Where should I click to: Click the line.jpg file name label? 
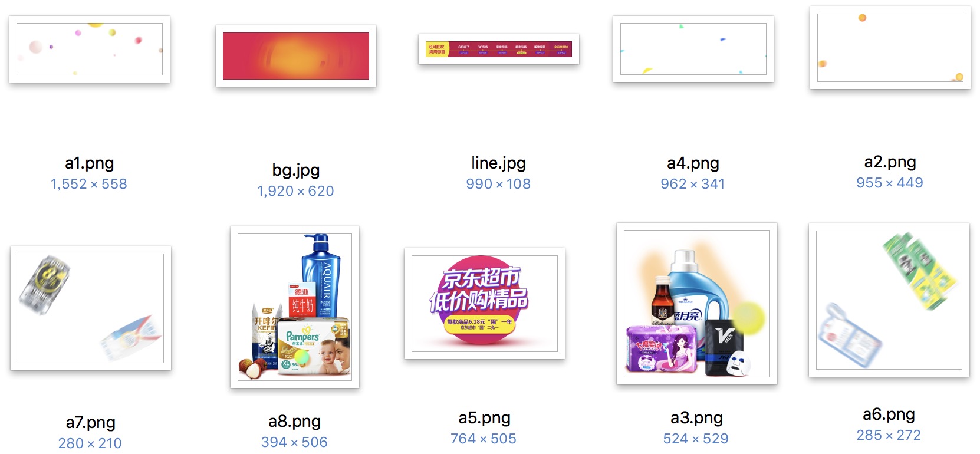[x=499, y=163]
